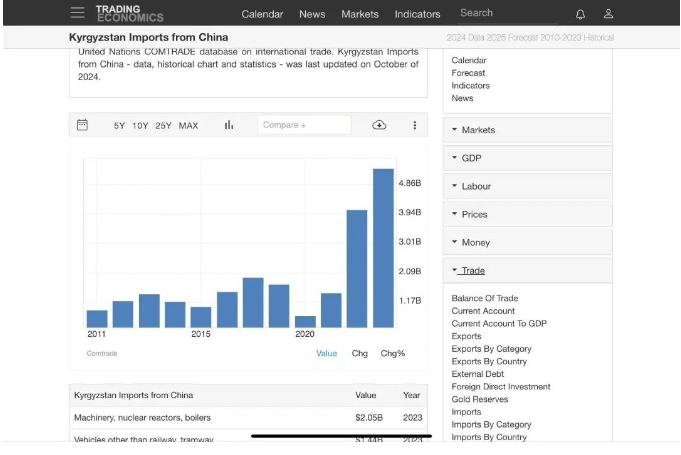Switch chart type with bar chart icon
The image size is (681, 455).
pos(229,125)
